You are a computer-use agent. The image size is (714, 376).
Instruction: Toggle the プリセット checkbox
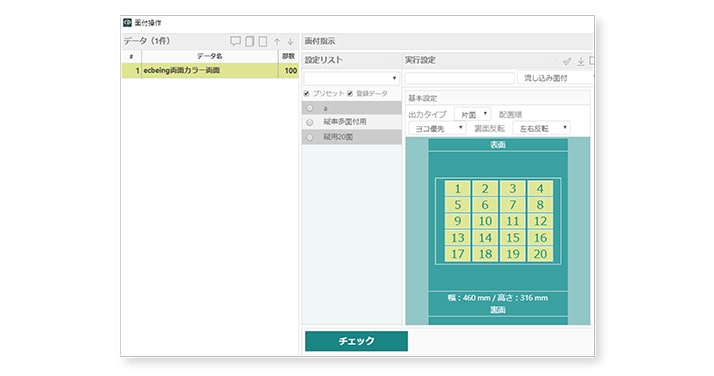coord(306,93)
